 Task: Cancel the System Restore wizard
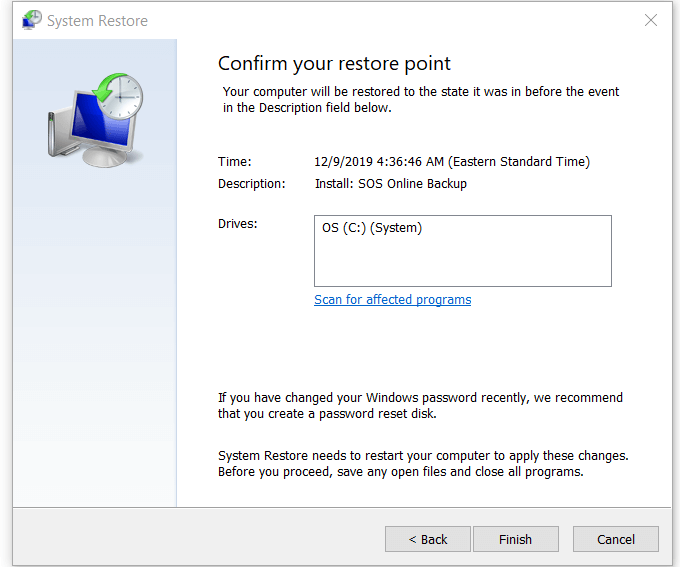[616, 539]
